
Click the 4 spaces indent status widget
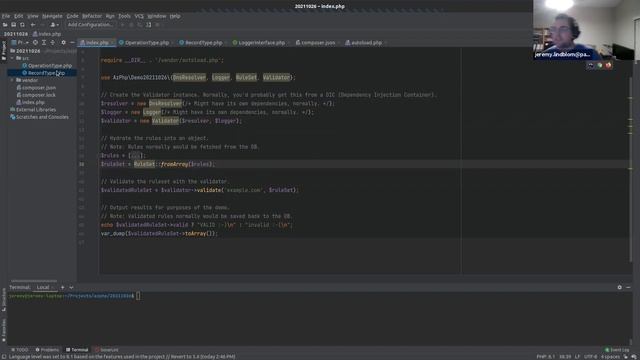point(610,357)
